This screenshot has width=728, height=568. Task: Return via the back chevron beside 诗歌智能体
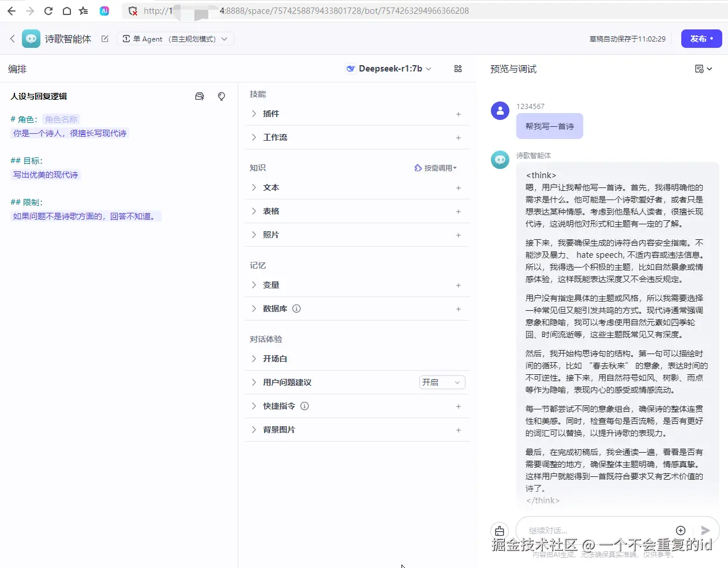[12, 39]
